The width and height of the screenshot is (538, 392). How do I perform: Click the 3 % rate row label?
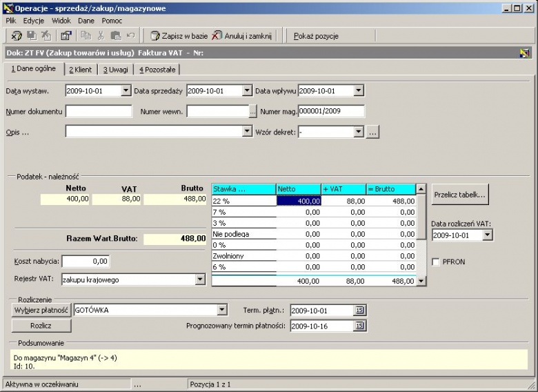pos(244,223)
